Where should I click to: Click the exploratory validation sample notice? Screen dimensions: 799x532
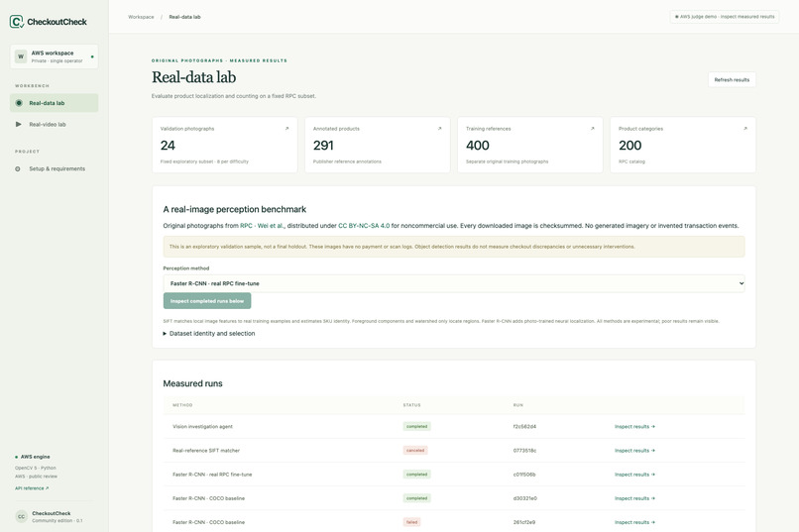[454, 247]
